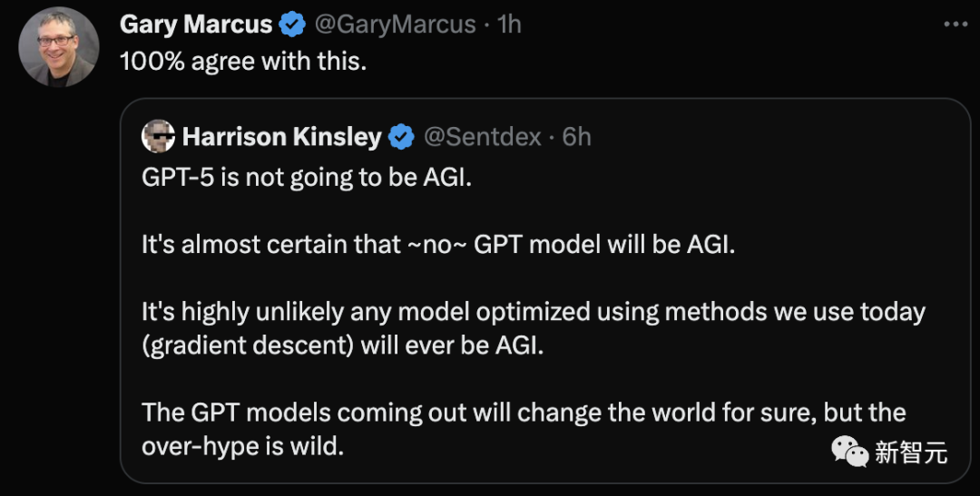The height and width of the screenshot is (496, 980).
Task: Click the 6h quoted tweet timestamp
Action: tap(576, 138)
